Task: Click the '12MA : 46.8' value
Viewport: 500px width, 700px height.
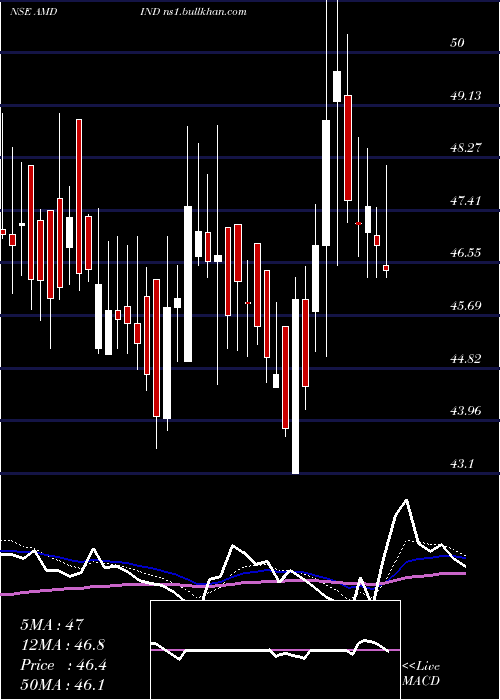Action: pos(63,644)
